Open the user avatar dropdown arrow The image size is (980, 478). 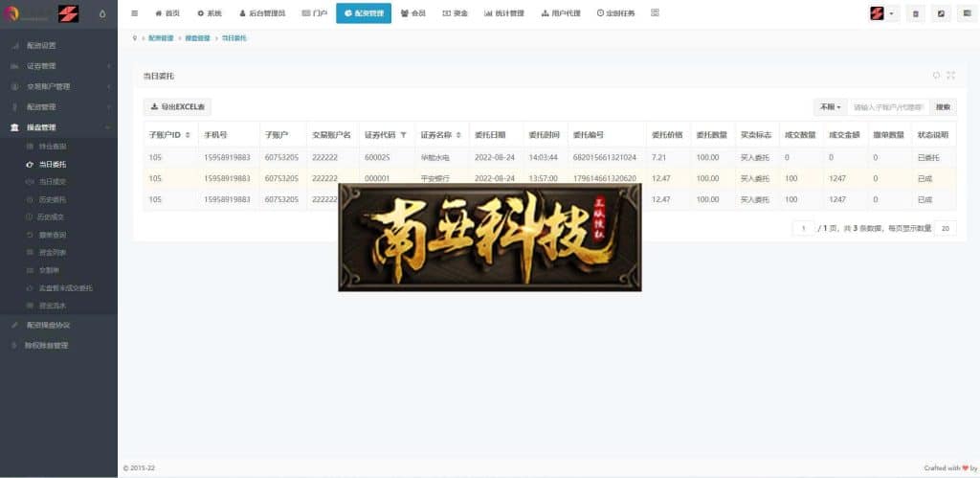pos(891,13)
